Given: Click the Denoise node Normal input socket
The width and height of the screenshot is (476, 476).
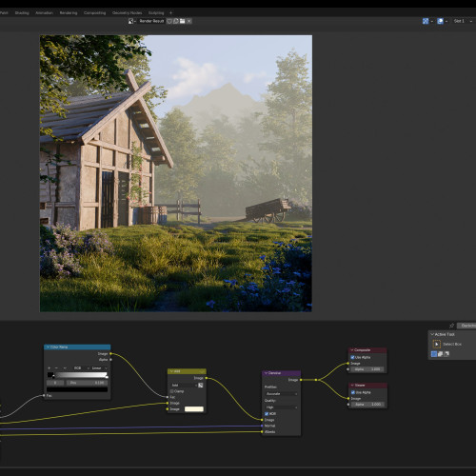Looking at the screenshot, I should [x=262, y=426].
